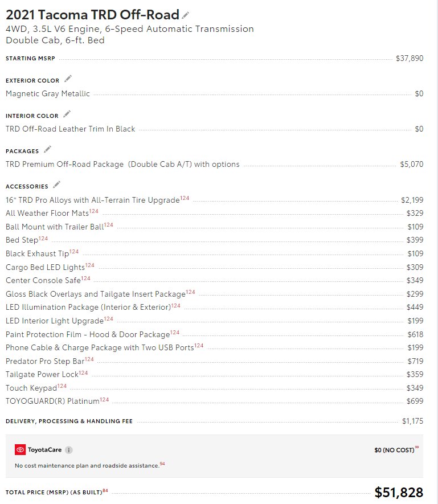Open footnote 94 after roadside assistance text
Image resolution: width=438 pixels, height=504 pixels.
click(162, 464)
